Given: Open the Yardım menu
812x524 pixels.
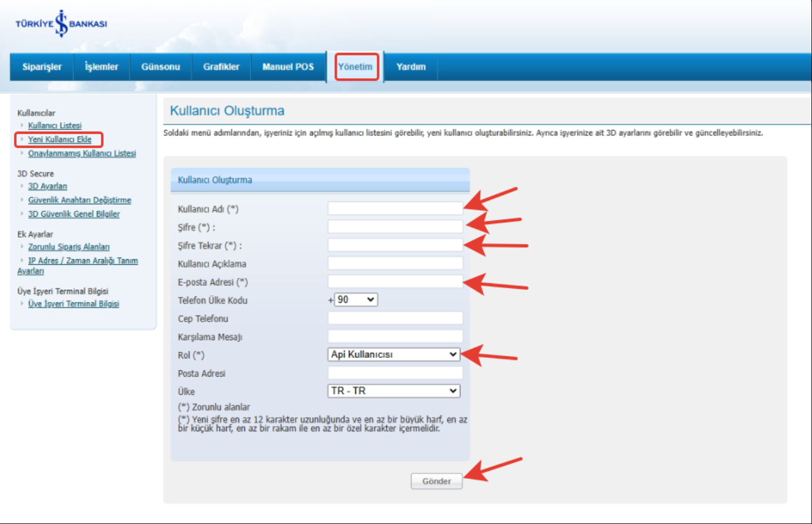Looking at the screenshot, I should point(411,67).
